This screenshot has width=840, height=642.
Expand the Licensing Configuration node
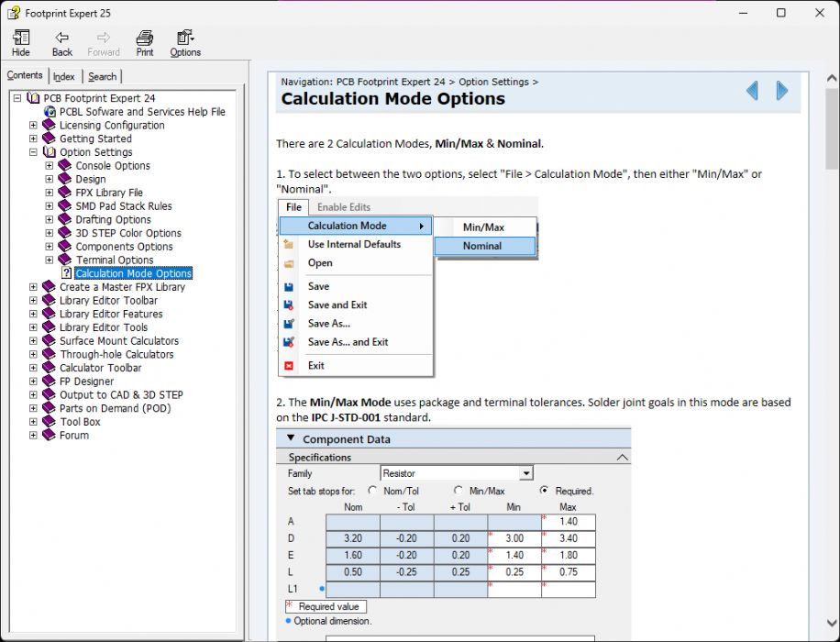[x=33, y=125]
